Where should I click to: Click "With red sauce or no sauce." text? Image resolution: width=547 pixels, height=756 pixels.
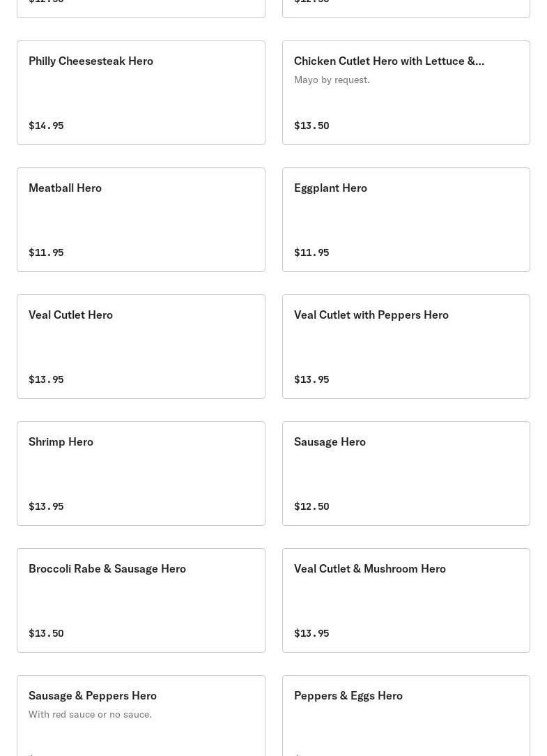[90, 714]
